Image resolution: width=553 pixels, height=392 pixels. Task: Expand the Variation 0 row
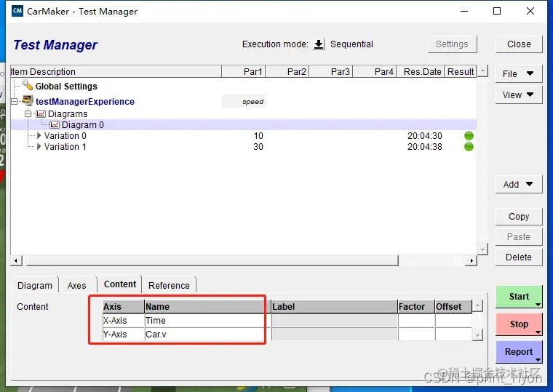tap(39, 136)
